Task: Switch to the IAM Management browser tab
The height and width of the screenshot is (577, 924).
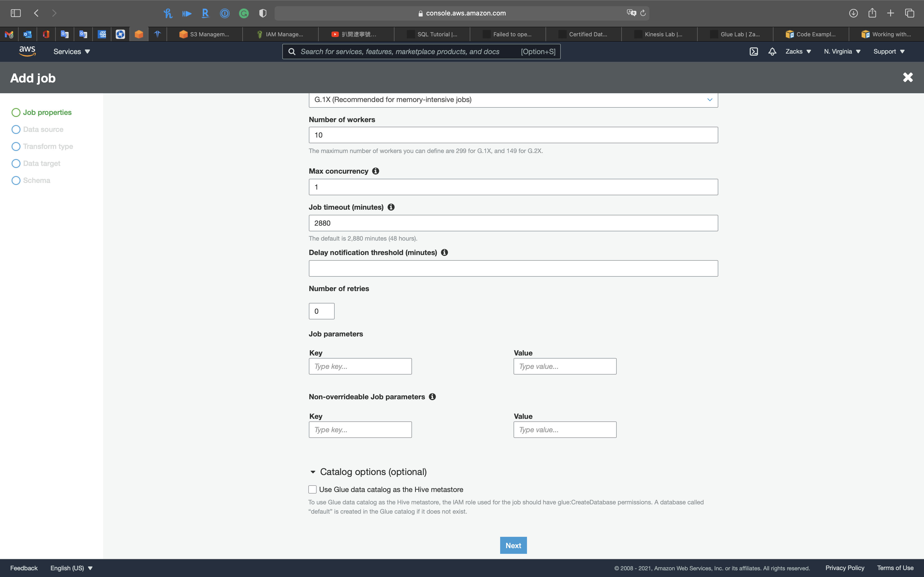Action: tap(280, 34)
